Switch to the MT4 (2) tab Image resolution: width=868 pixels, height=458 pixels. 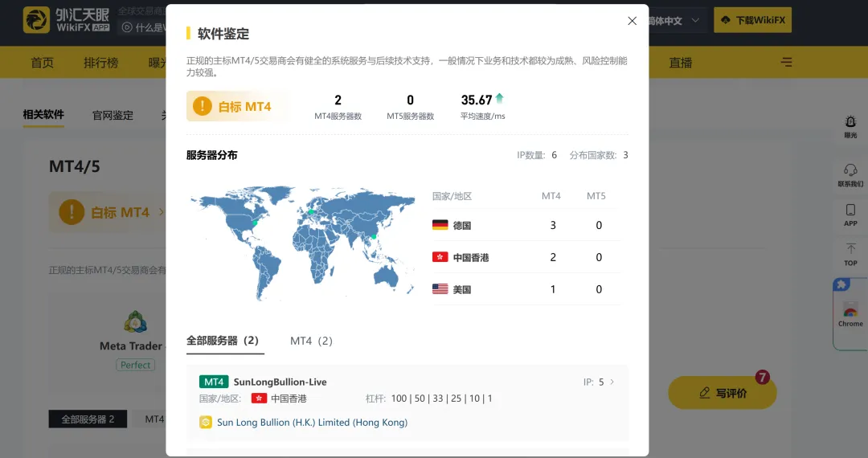pos(311,341)
